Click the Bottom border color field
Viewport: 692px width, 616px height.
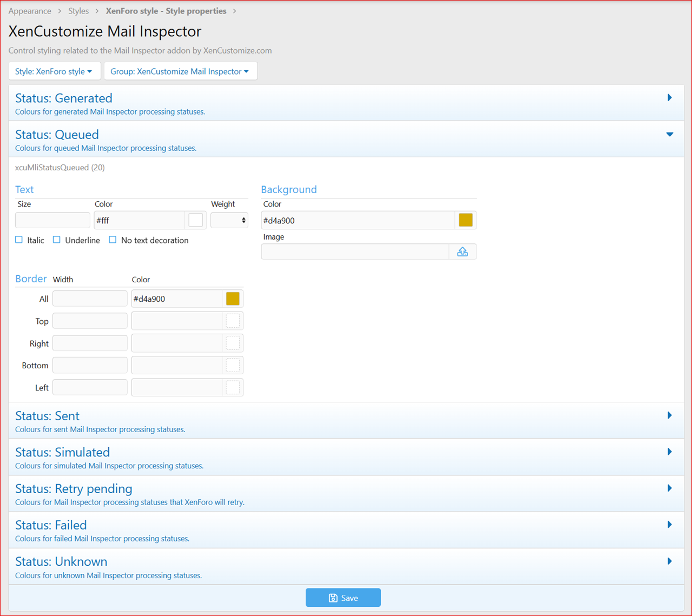pos(177,365)
